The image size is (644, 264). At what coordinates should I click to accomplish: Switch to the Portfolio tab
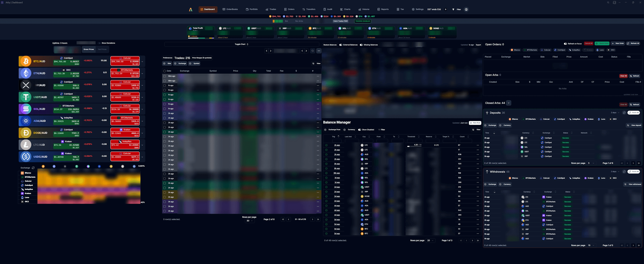coord(252,9)
